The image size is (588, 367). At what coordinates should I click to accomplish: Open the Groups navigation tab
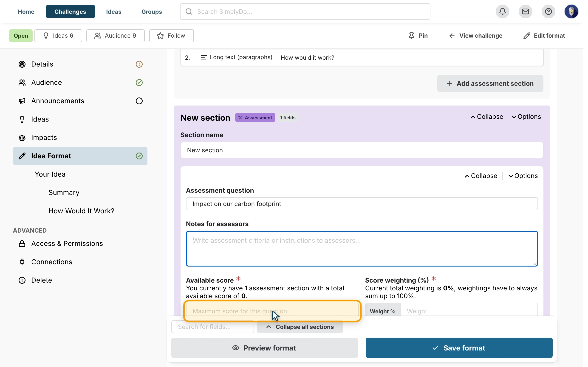[152, 11]
